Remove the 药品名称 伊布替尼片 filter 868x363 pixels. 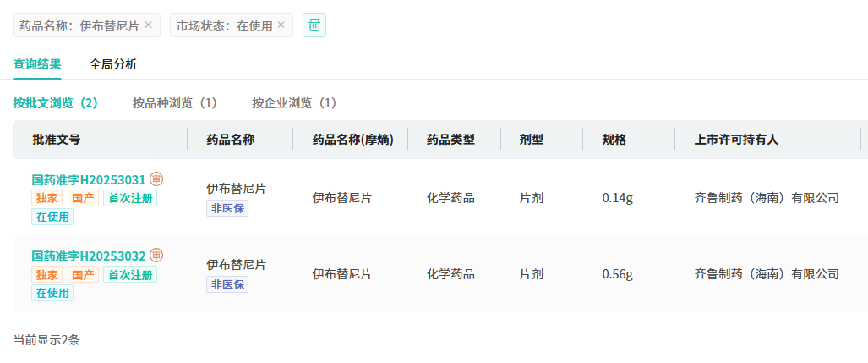(x=149, y=25)
